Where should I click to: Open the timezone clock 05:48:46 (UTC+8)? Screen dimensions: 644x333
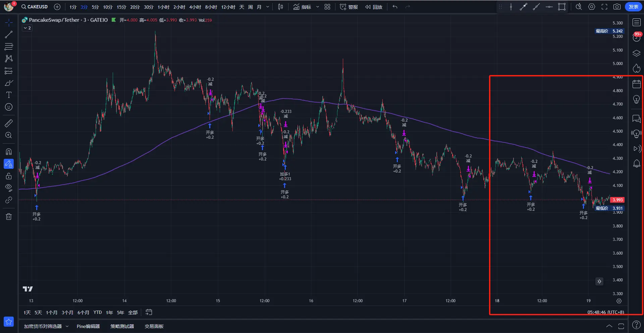[x=605, y=312]
